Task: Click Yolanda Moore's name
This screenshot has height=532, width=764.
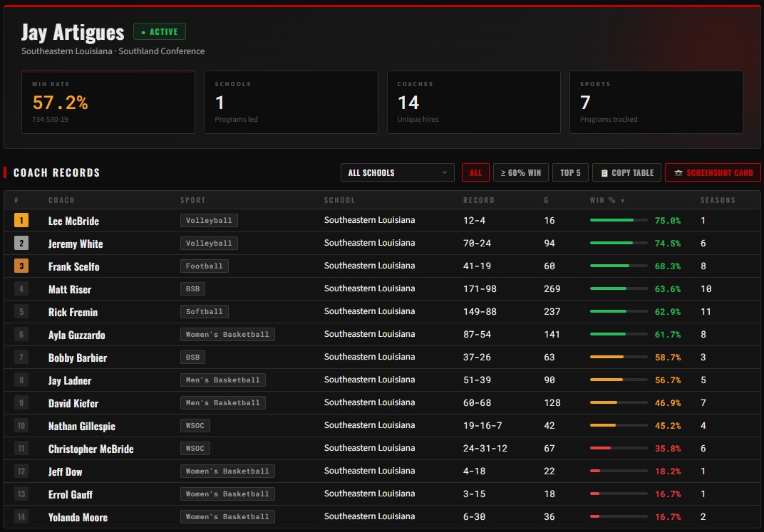Action: coord(78,517)
